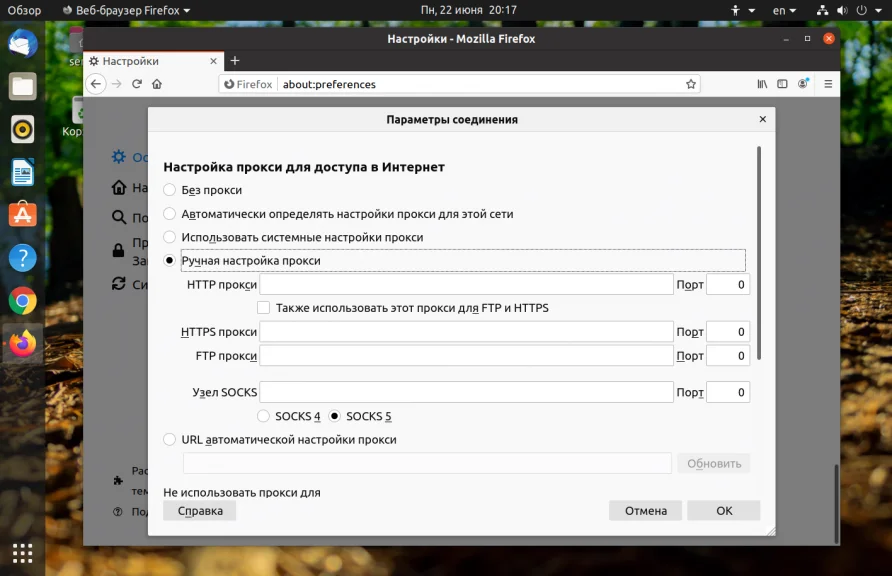Select the "Без прокси" radio option
Viewport: 892px width, 576px height.
click(x=169, y=190)
